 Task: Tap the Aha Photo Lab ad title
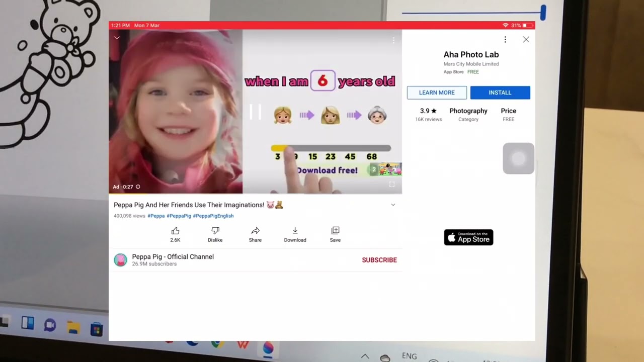471,54
